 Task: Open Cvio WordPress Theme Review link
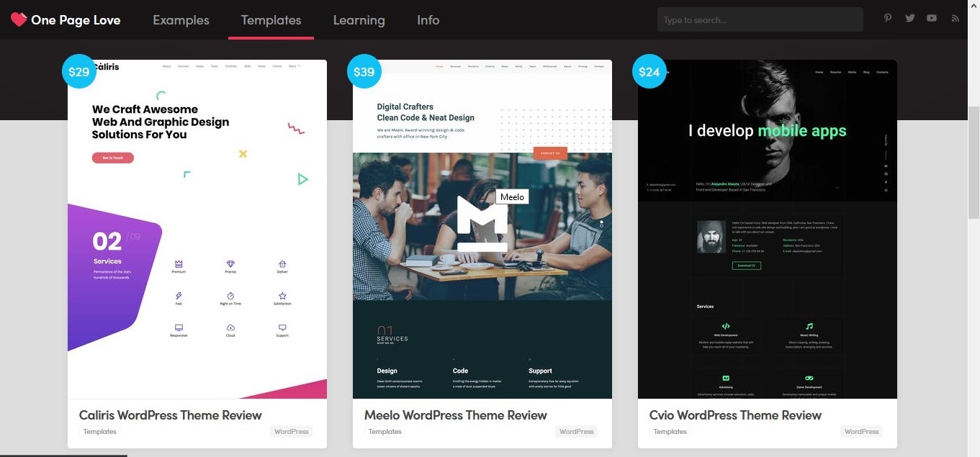click(x=735, y=415)
